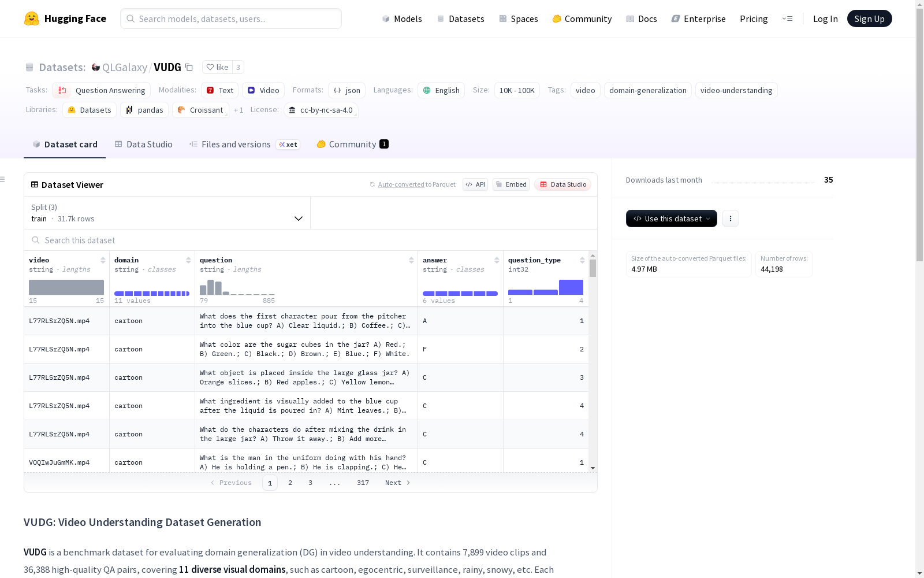The height and width of the screenshot is (578, 924).
Task: Open the Pricing page
Action: [754, 18]
